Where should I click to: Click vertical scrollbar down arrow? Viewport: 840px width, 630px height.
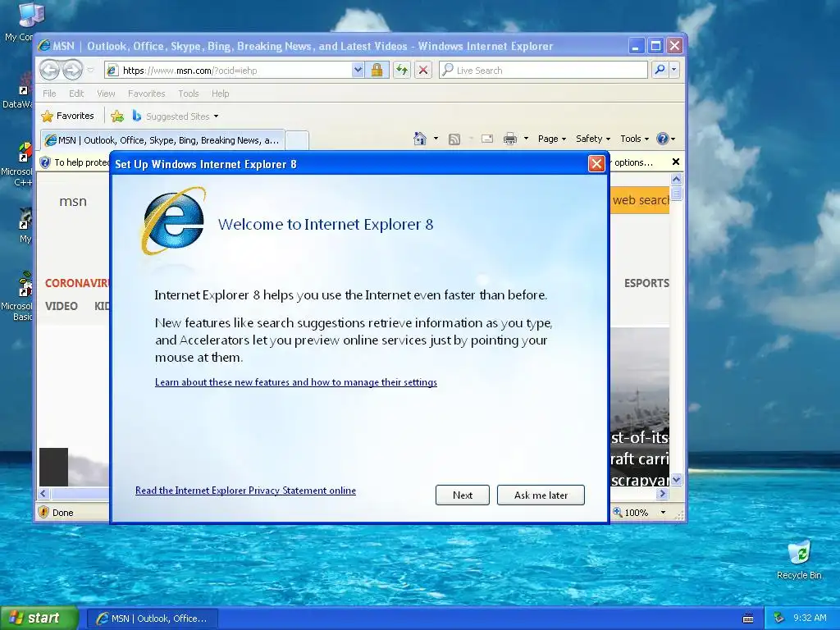pos(676,479)
